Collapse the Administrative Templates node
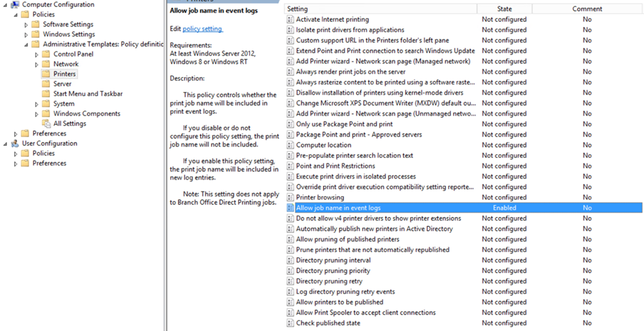 pyautogui.click(x=26, y=45)
